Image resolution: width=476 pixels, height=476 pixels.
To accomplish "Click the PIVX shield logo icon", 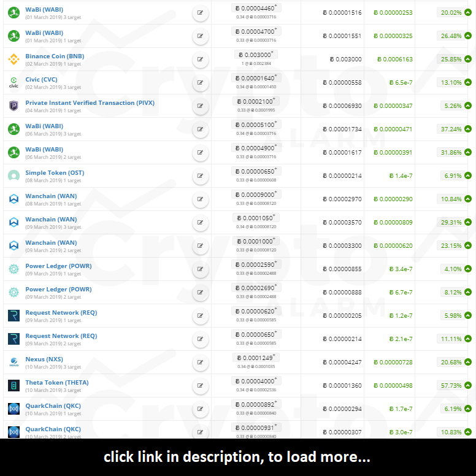I will pyautogui.click(x=13, y=106).
